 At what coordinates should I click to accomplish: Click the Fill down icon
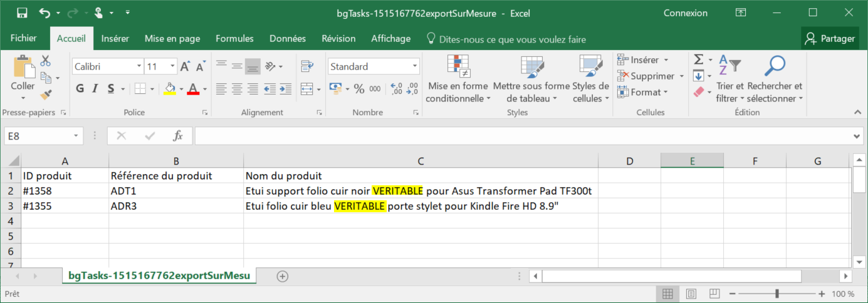pos(699,76)
